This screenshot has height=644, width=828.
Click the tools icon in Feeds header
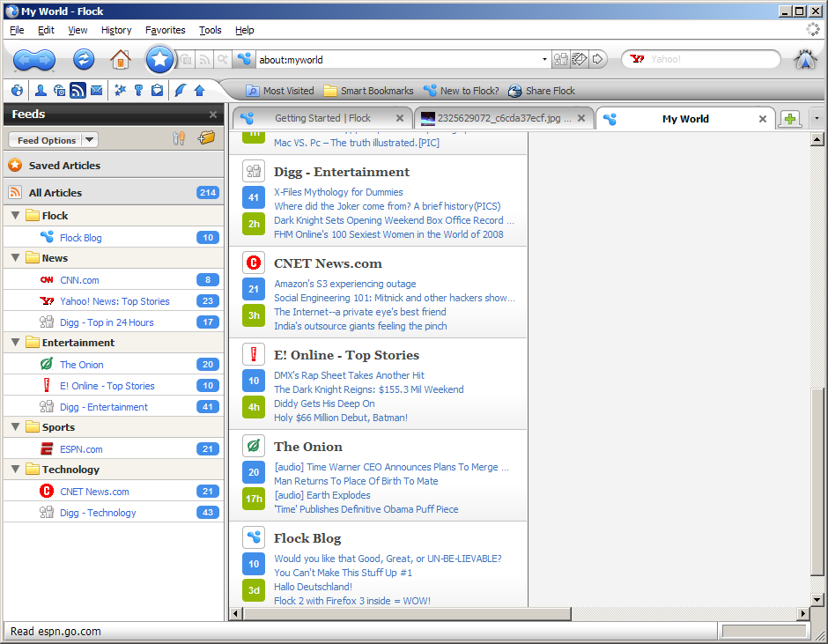tap(179, 138)
